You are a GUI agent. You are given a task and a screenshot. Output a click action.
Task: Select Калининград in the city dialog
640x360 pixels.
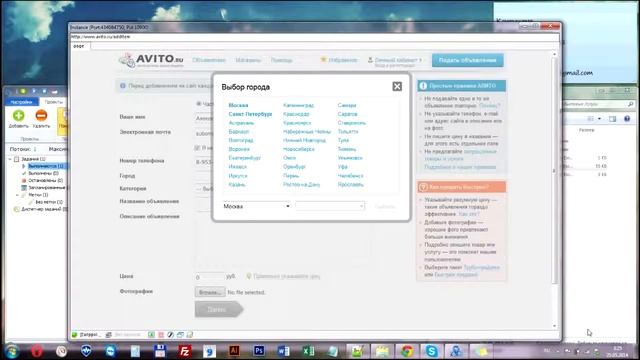click(298, 105)
